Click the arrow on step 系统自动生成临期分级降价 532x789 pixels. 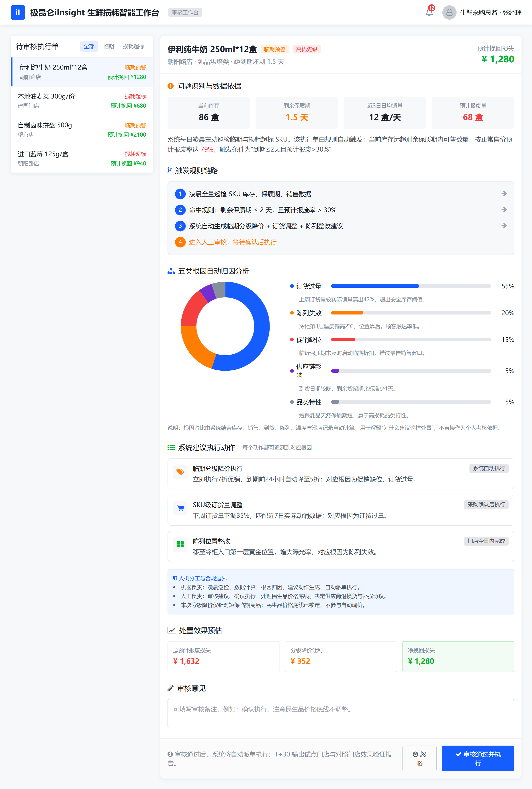504,226
